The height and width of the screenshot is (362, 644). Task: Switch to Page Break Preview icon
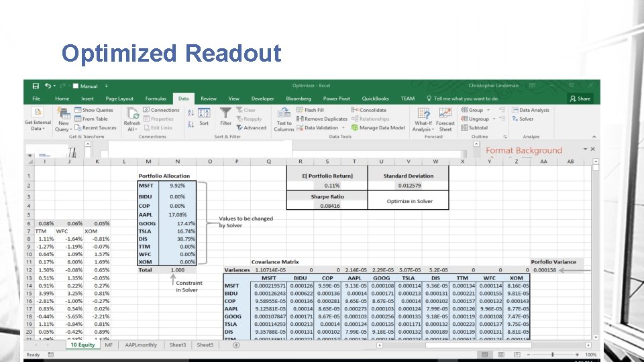click(x=517, y=355)
